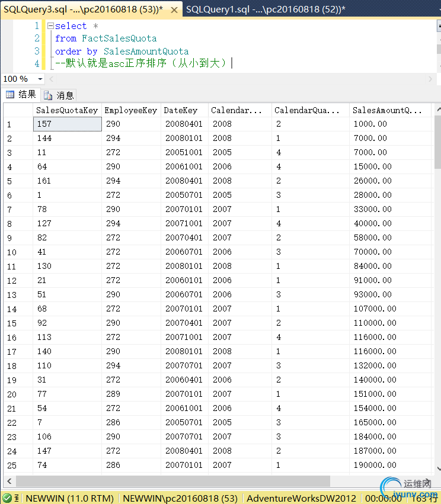Viewport: 441px width, 504px height.
Task: Click line number 4 in editor margin
Action: click(37, 63)
